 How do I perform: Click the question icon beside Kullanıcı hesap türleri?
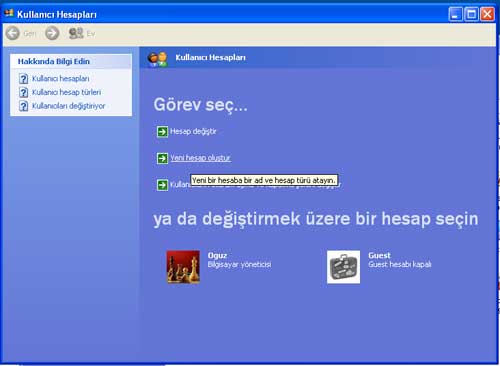pyautogui.click(x=23, y=92)
